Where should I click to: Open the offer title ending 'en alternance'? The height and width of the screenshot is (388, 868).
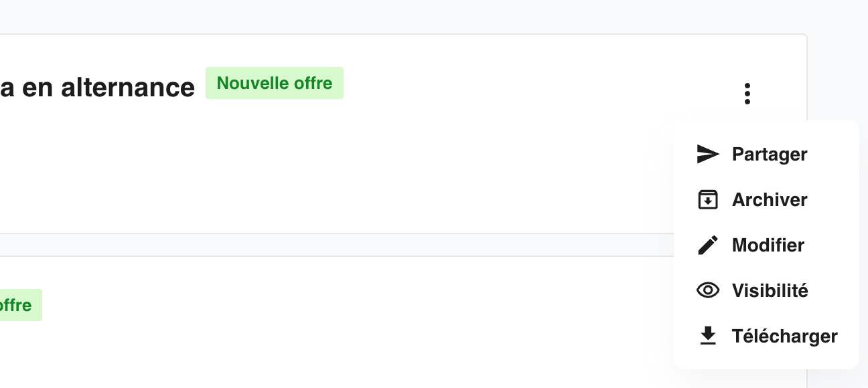[x=97, y=88]
